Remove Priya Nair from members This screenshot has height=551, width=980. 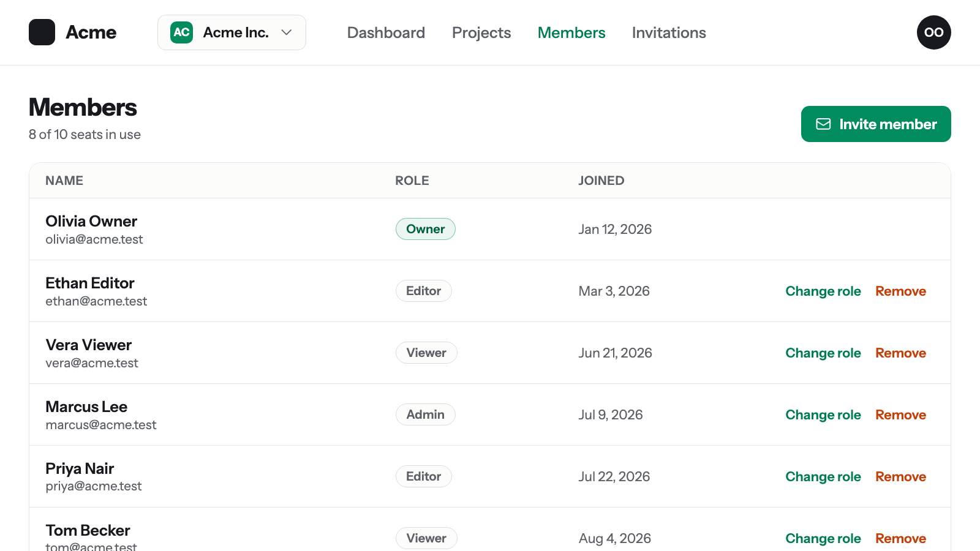coord(900,477)
